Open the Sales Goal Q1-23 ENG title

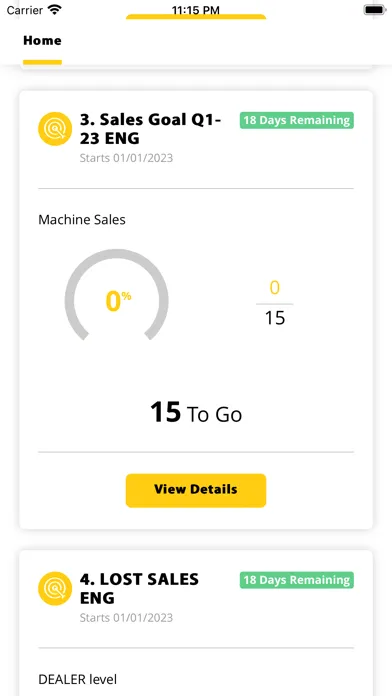[150, 129]
